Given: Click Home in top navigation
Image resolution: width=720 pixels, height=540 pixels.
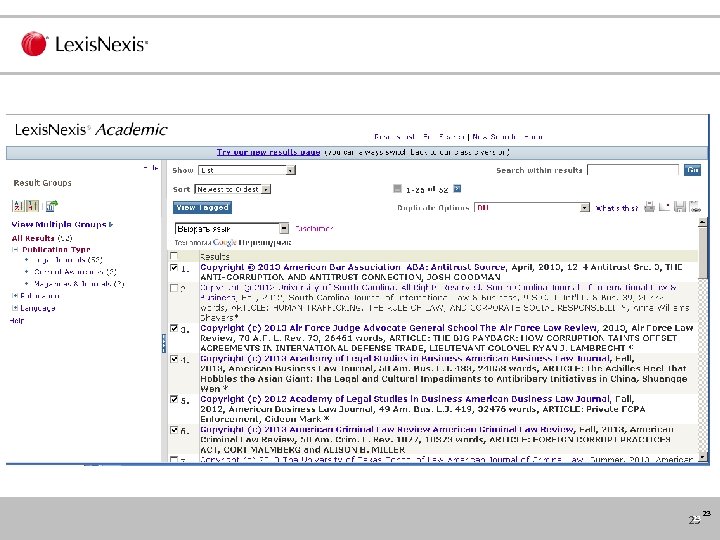Looking at the screenshot, I should click(534, 137).
